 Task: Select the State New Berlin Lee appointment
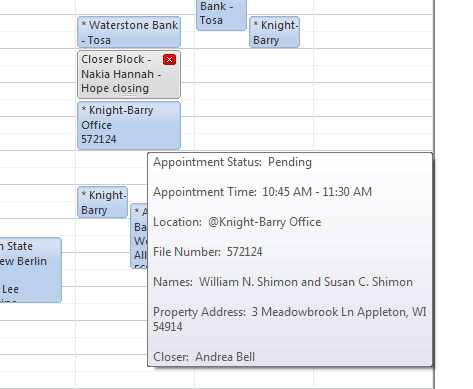[30, 270]
